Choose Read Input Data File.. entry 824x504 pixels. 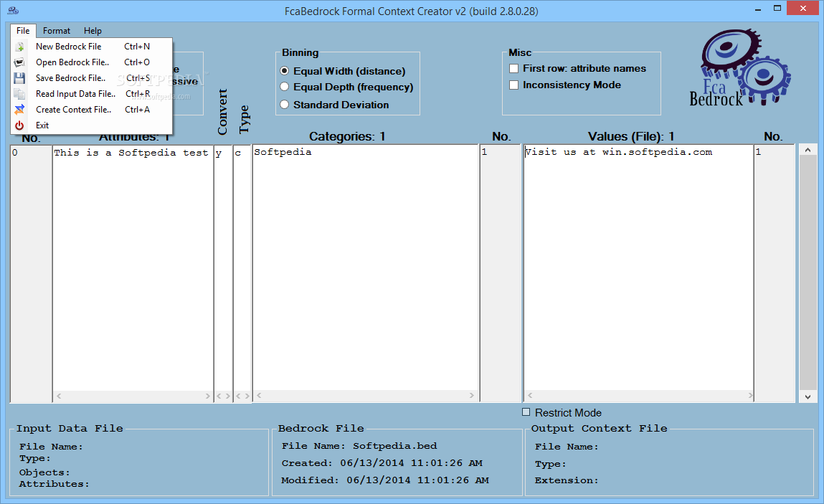[92, 93]
